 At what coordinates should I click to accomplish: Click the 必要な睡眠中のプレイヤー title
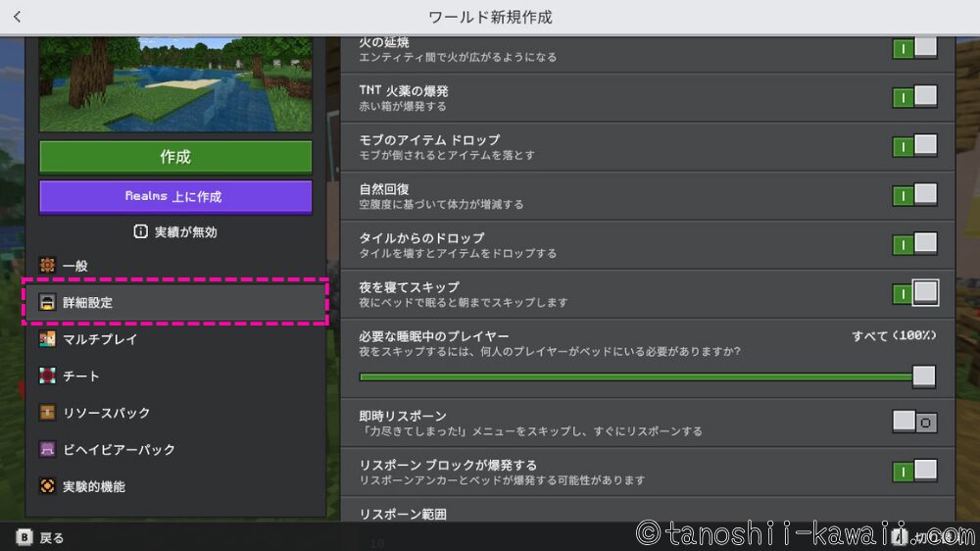coord(434,336)
